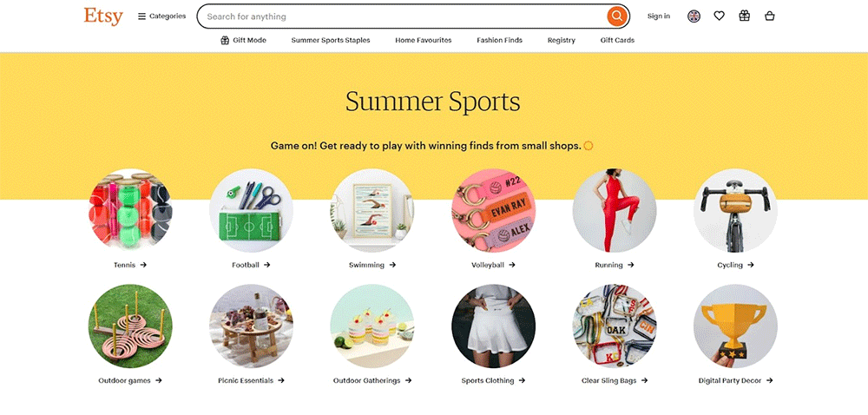Select the Football pencil case thumbnail
The image size is (868, 415).
(x=252, y=210)
